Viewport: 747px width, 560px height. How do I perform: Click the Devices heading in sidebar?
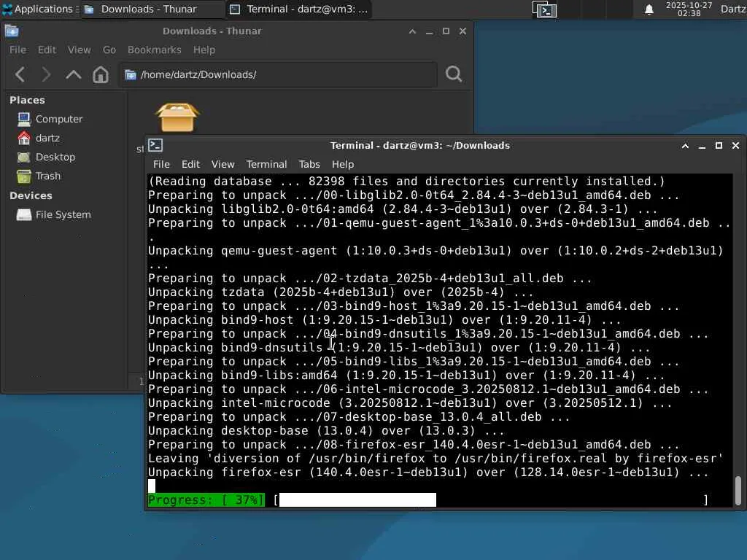(x=31, y=195)
